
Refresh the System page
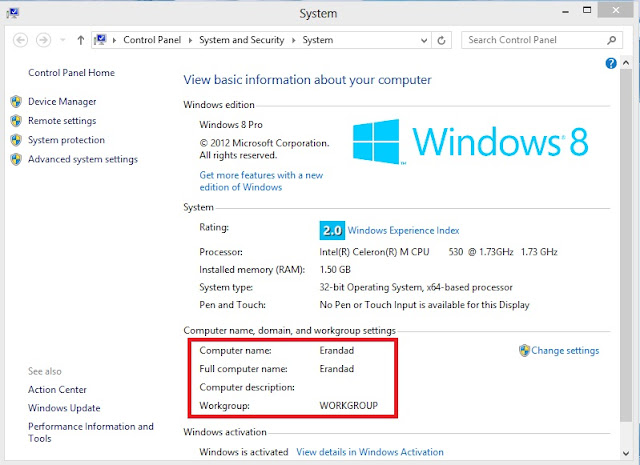pos(441,40)
